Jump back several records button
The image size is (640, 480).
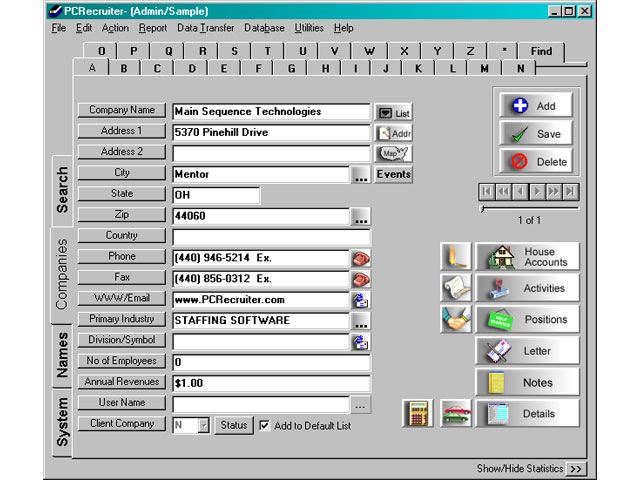pos(503,191)
